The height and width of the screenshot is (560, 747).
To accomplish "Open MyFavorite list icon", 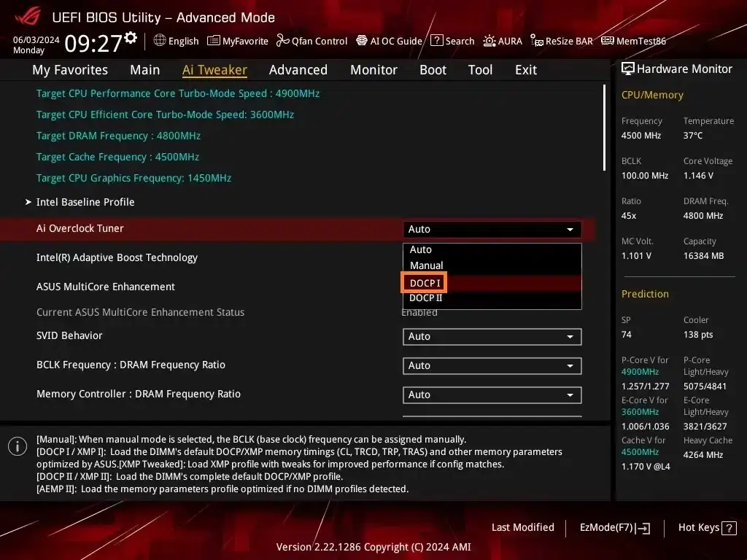I will pyautogui.click(x=214, y=41).
